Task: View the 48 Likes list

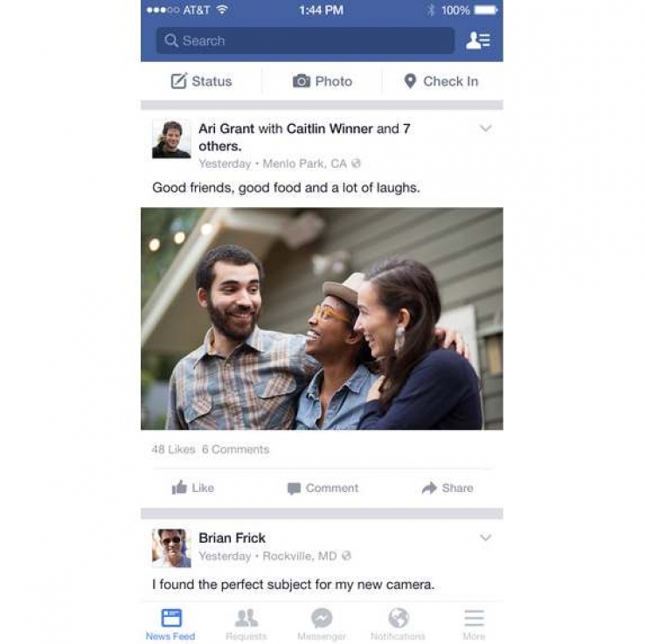Action: (173, 449)
